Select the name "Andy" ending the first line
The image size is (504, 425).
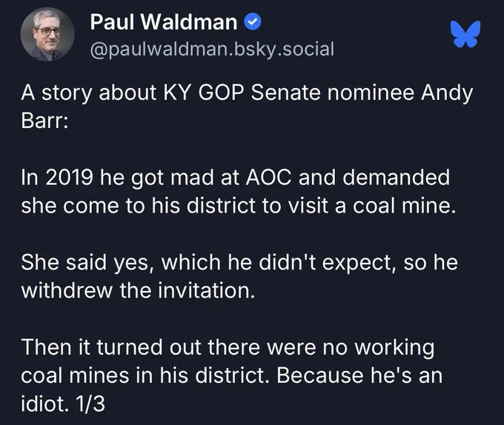click(447, 93)
